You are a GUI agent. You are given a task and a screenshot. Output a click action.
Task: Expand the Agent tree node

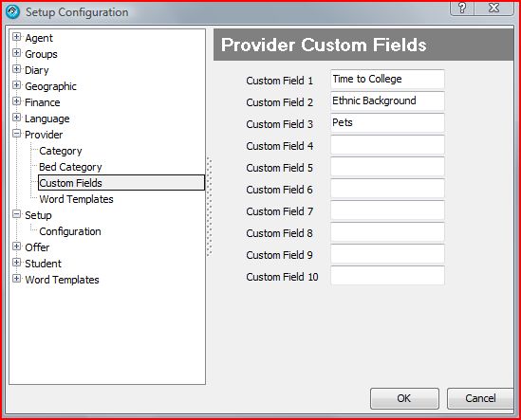pos(16,37)
